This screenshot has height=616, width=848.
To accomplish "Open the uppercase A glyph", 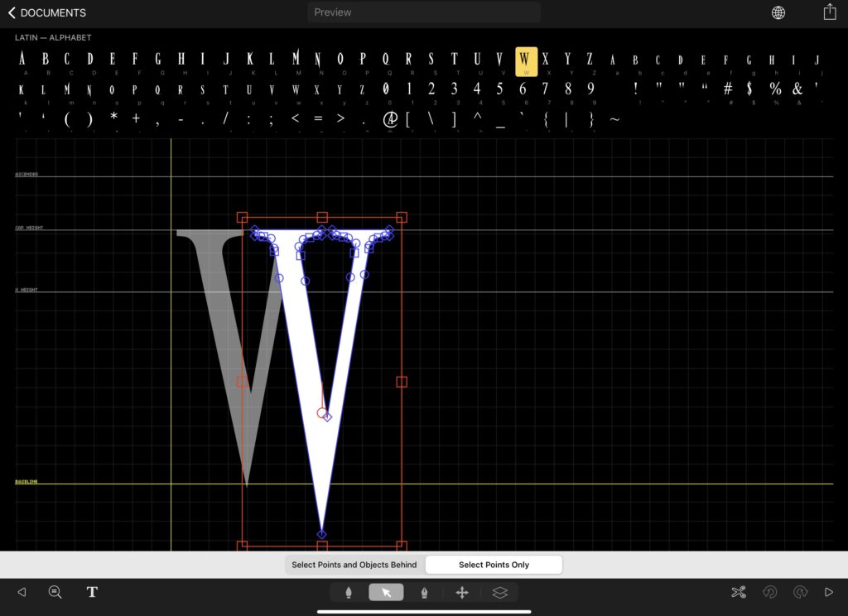I will (x=22, y=60).
